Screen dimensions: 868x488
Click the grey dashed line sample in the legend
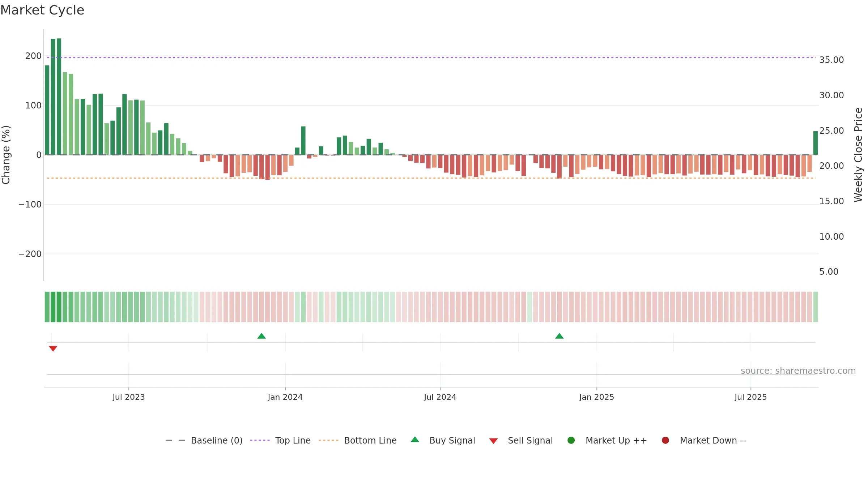[175, 440]
